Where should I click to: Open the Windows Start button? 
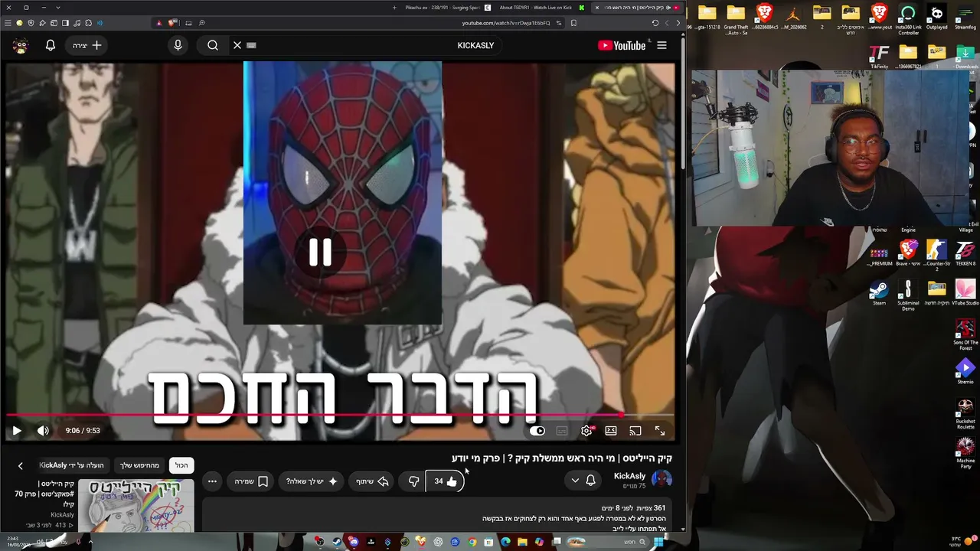pos(659,542)
